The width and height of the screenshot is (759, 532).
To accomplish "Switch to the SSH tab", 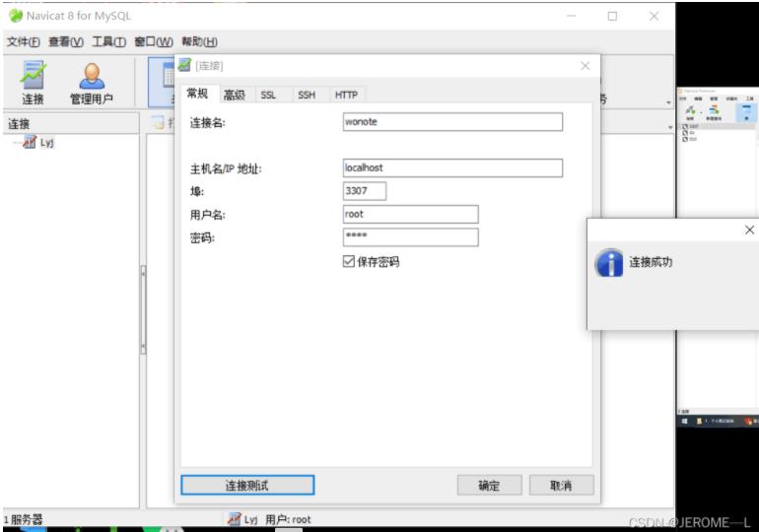I will pos(307,95).
